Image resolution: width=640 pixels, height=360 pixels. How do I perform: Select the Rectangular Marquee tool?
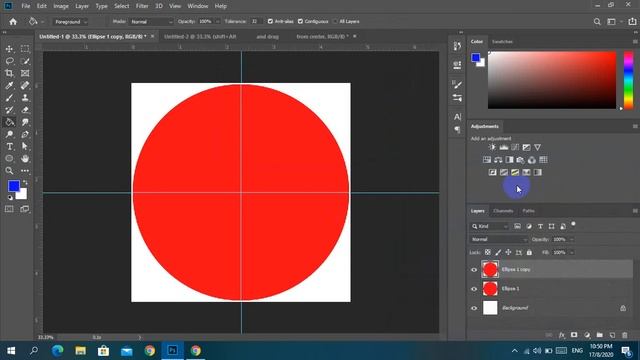tap(25, 49)
